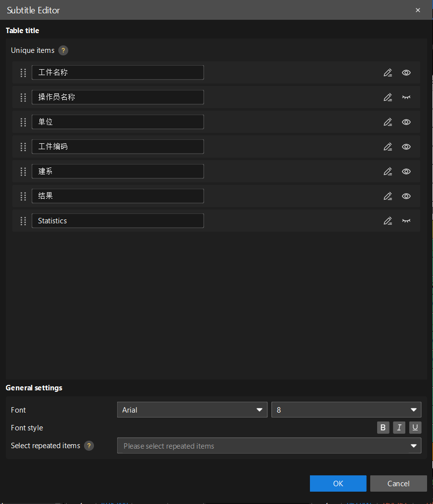Image resolution: width=433 pixels, height=504 pixels.
Task: Open the Arial font family dropdown
Action: pos(259,409)
